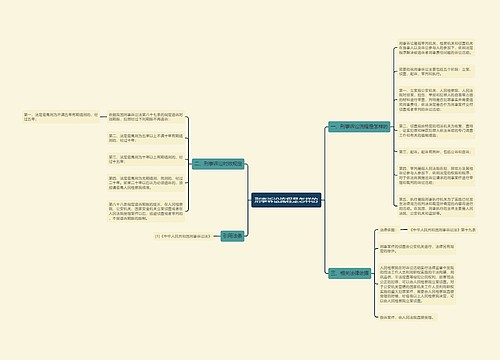The width and height of the screenshot is (500, 360).
Task: Click the [1]《中华人民共和国刑事诉讼法》 reference leaf
Action: click(x=183, y=236)
